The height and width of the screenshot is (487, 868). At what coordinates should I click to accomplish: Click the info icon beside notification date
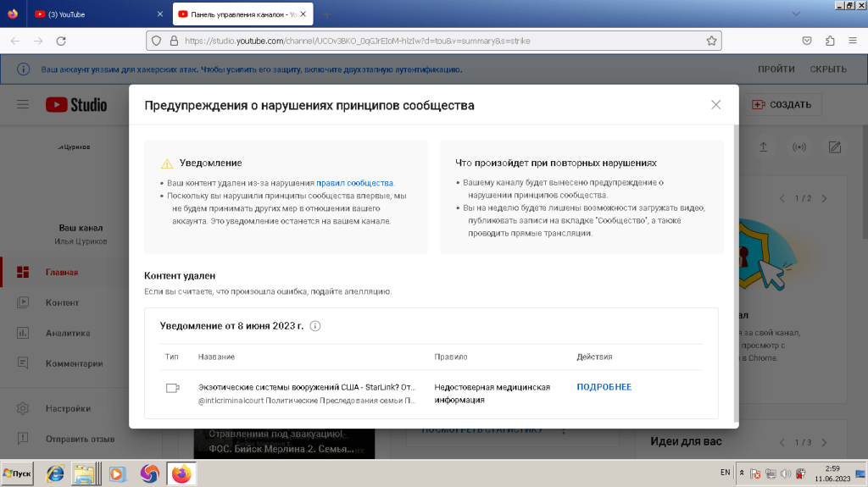(315, 326)
